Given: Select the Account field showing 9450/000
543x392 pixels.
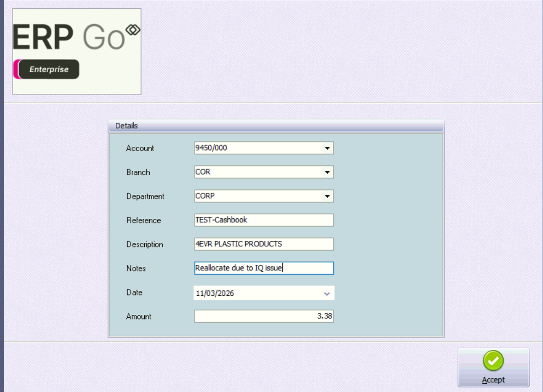Looking at the screenshot, I should (257, 148).
